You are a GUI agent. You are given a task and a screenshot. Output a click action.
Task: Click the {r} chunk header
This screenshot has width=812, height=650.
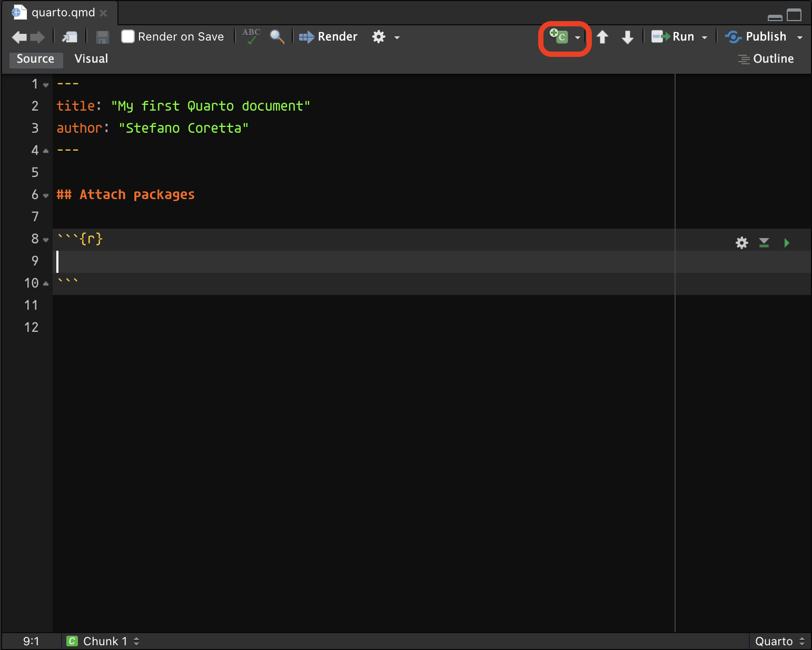[x=80, y=239]
